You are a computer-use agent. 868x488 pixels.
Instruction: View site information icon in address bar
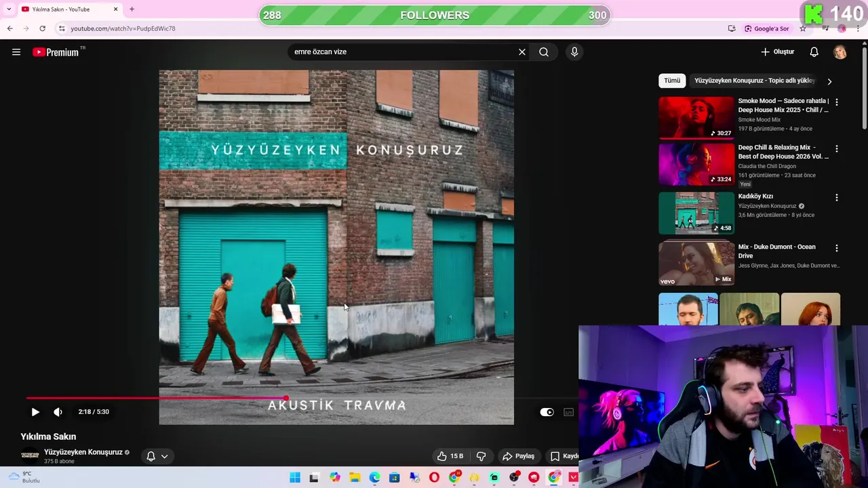[x=62, y=28]
